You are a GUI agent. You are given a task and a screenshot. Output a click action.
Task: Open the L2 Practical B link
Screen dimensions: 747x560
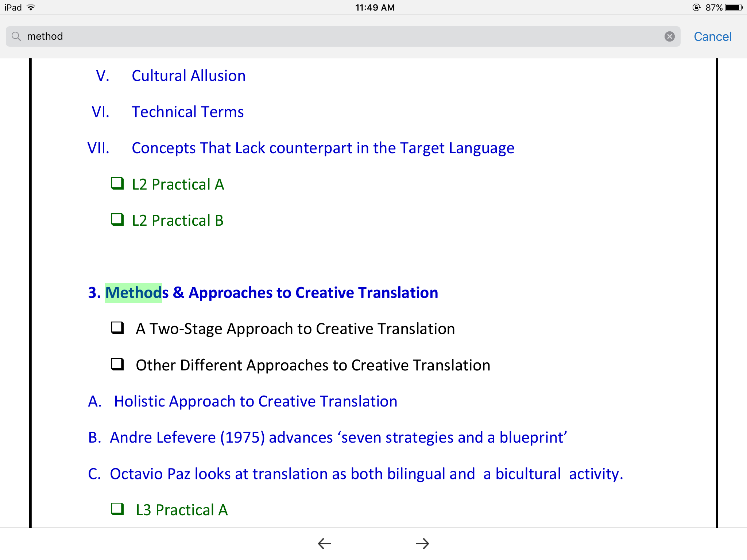pos(178,220)
